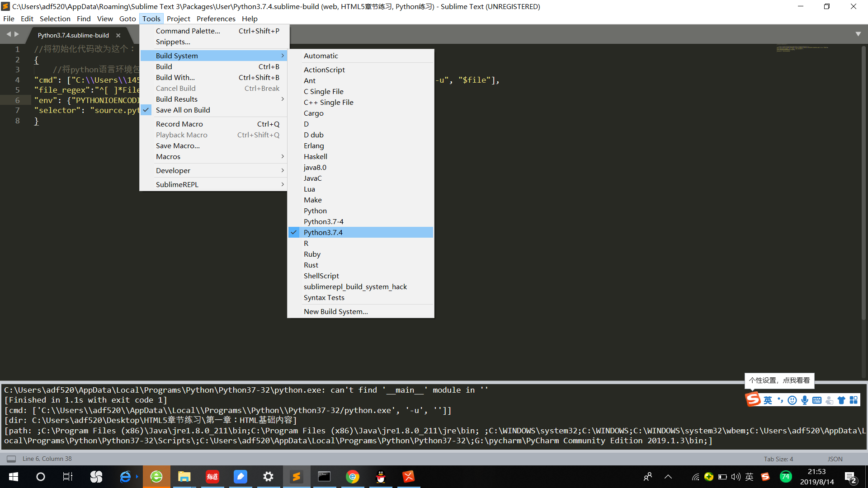Select the checked Python3.7.4 build system
The image size is (868, 488).
pyautogui.click(x=323, y=232)
